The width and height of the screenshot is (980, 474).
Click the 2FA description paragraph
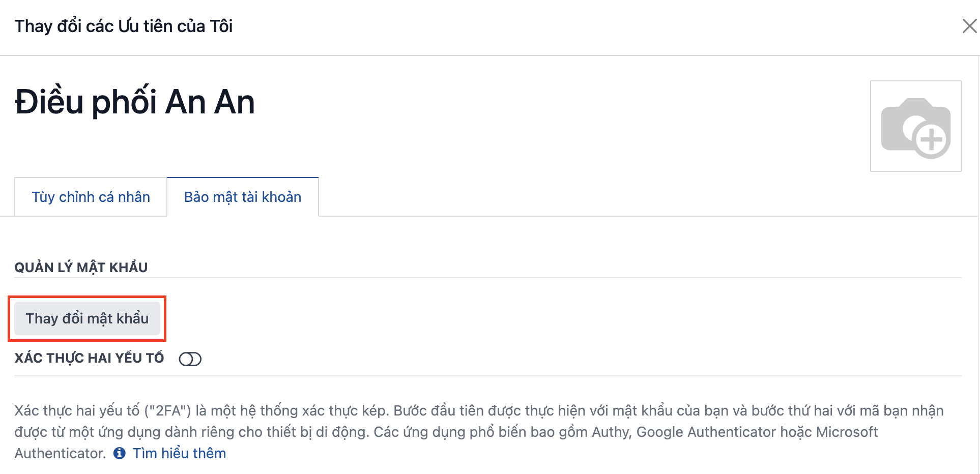tap(479, 432)
